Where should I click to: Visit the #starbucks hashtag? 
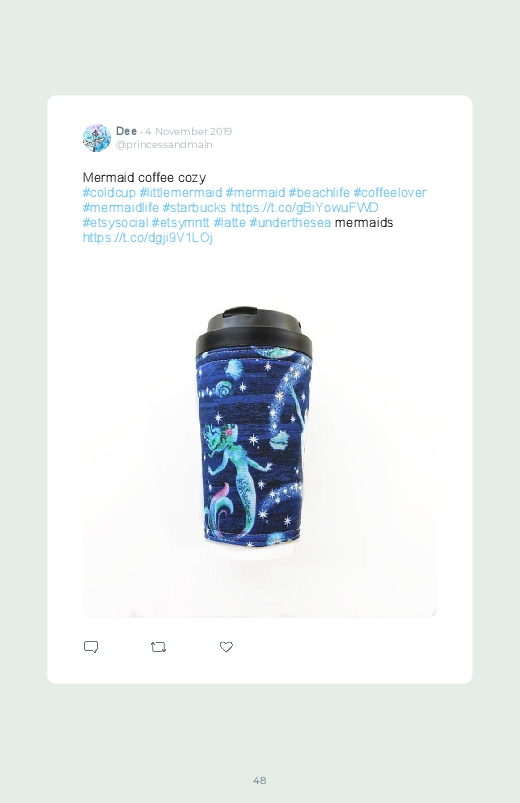point(194,207)
